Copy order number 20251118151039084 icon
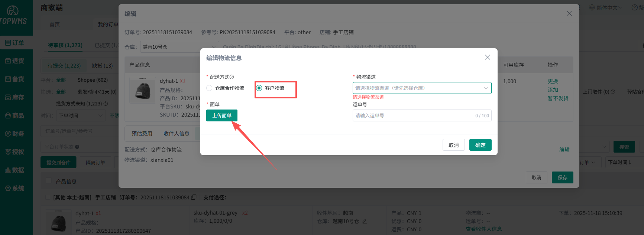Image resolution: width=644 pixels, height=235 pixels. (x=194, y=197)
